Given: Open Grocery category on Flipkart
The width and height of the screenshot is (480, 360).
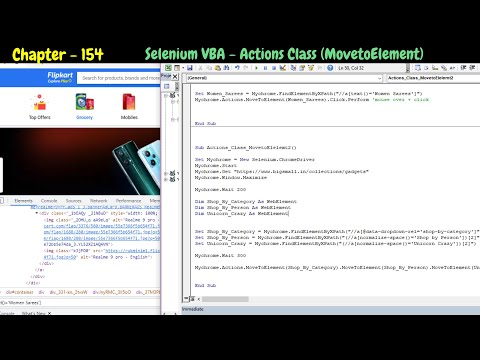Looking at the screenshot, I should 84,107.
